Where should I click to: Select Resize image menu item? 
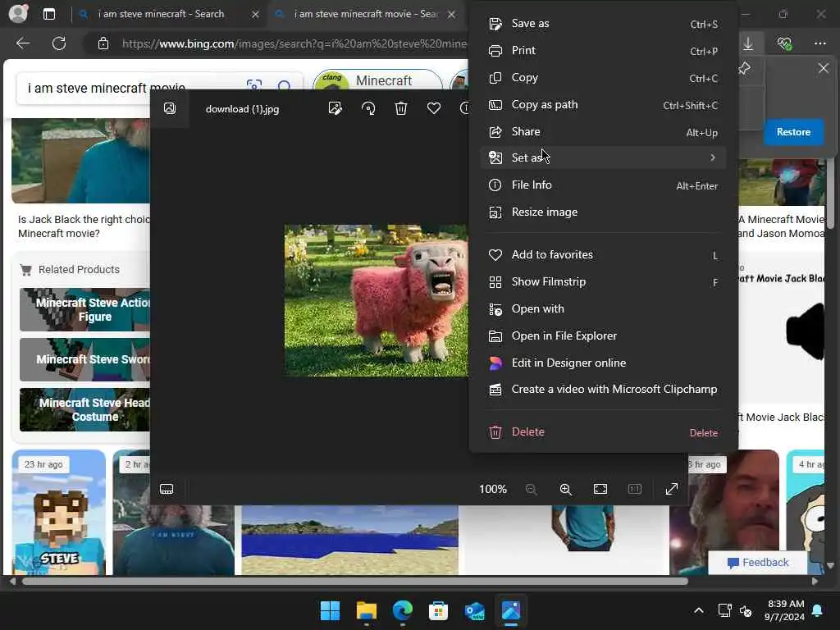tap(603, 212)
